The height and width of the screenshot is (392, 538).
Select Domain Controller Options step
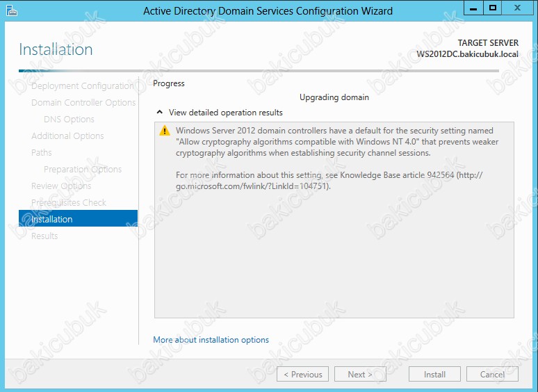point(83,103)
